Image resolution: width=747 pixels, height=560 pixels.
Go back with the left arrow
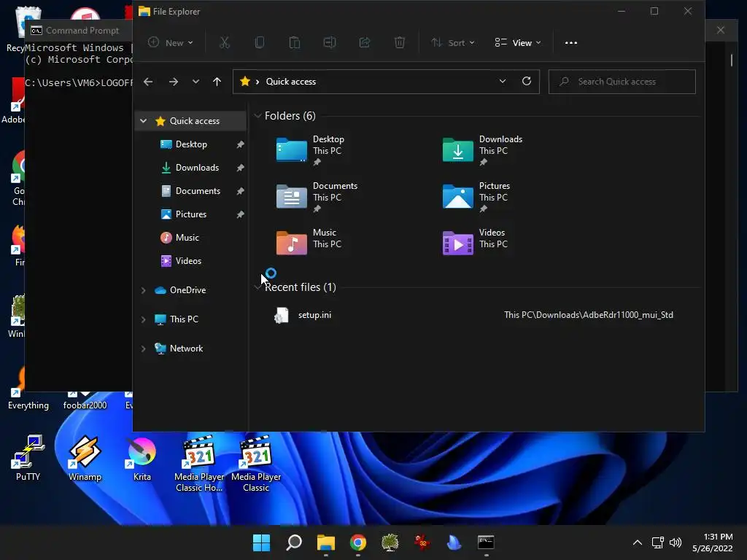pyautogui.click(x=148, y=82)
